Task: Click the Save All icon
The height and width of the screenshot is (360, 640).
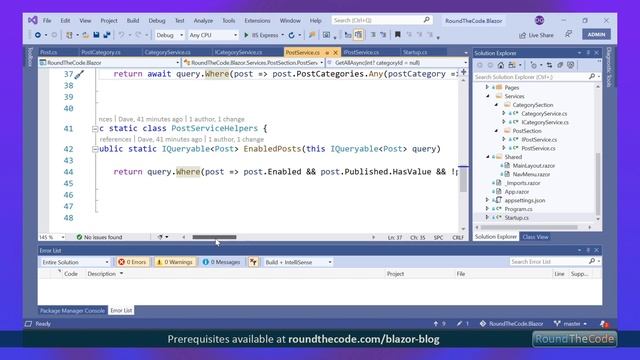Action: click(x=107, y=35)
